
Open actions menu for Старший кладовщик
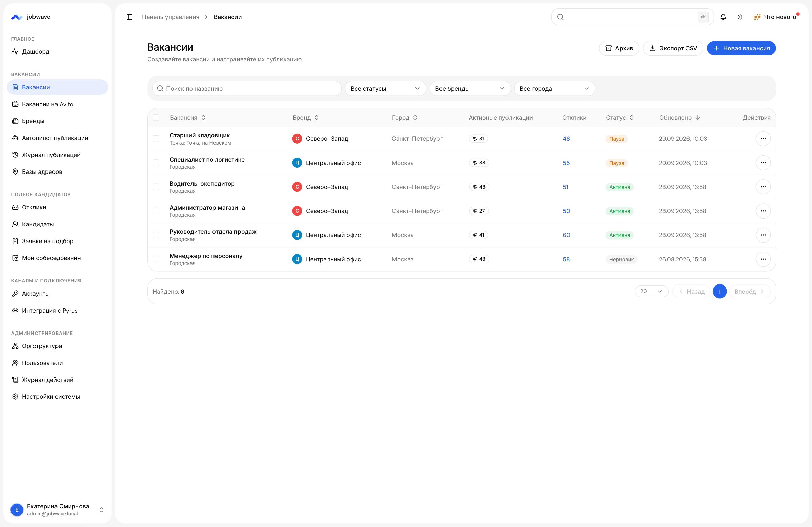[x=763, y=138]
